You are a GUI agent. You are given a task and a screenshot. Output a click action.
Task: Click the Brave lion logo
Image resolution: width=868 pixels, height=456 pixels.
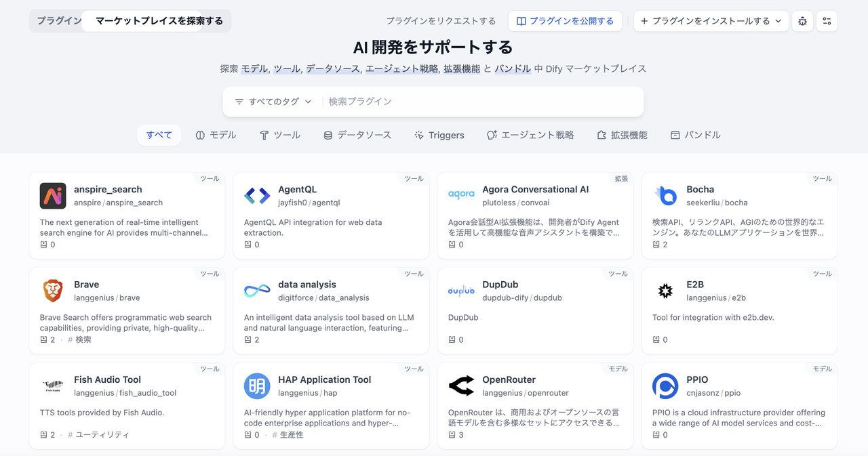click(53, 291)
